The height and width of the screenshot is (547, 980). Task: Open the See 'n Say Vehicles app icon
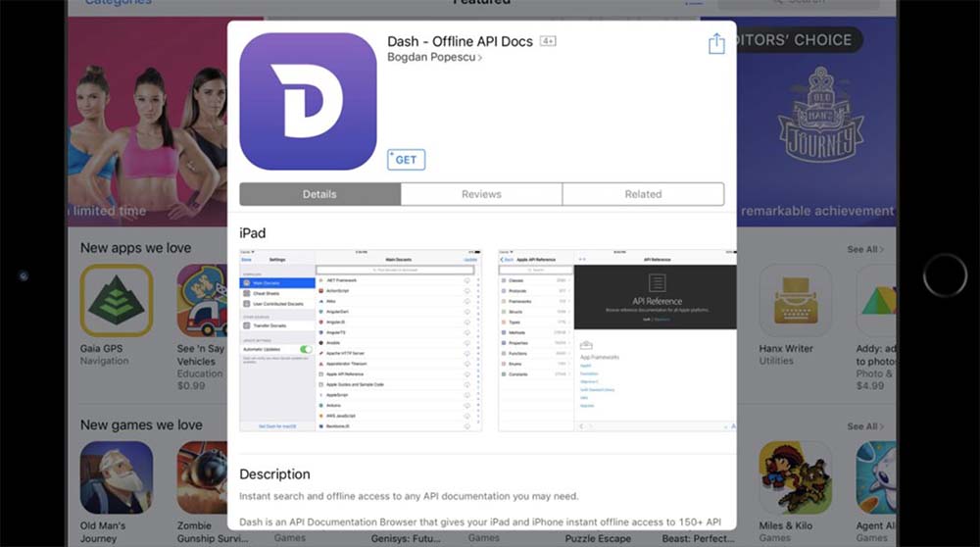(202, 300)
